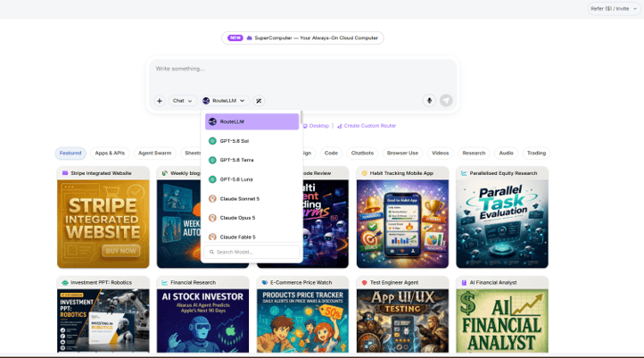Open the Investment PPT Robotics thumbnail
Viewport: 644px width, 358px height.
click(x=103, y=321)
